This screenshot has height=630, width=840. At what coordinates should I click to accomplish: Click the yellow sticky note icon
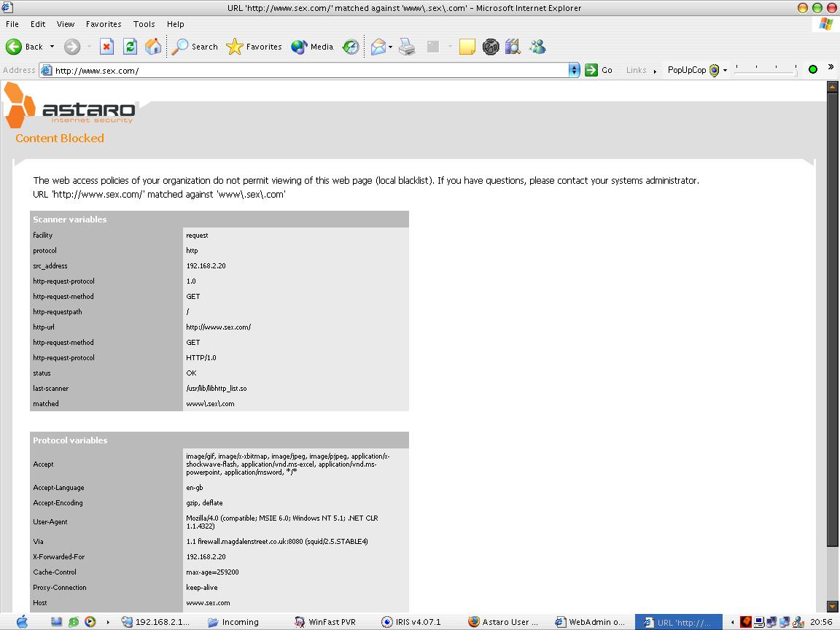(x=467, y=47)
